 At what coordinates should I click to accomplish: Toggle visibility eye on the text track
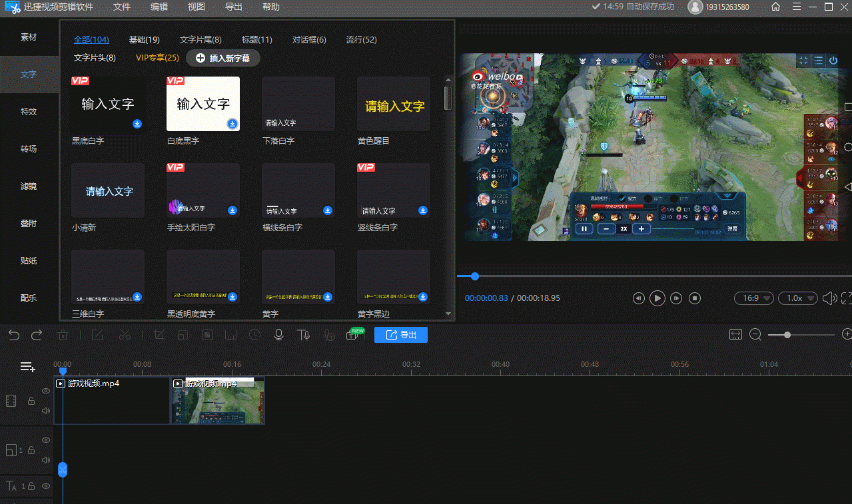click(46, 486)
